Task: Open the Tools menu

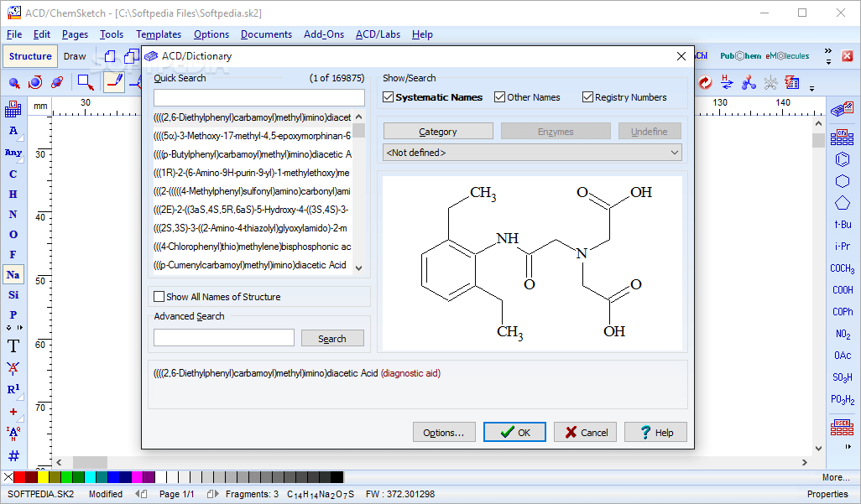Action: [x=112, y=34]
